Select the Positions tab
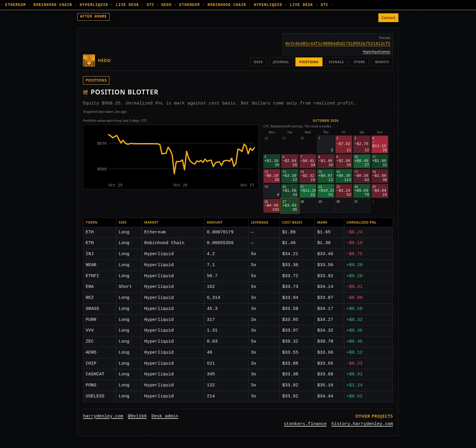The height and width of the screenshot is (448, 476). 309,62
